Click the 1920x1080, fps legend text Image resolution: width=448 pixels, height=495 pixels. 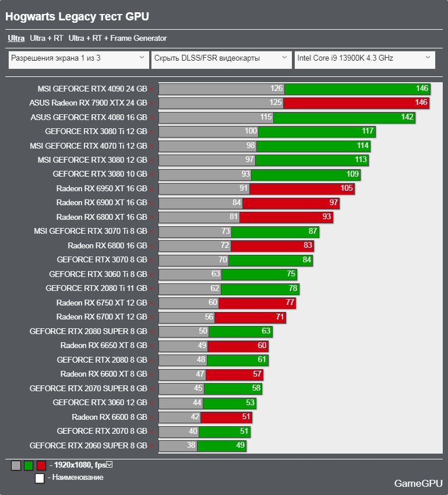tap(80, 465)
